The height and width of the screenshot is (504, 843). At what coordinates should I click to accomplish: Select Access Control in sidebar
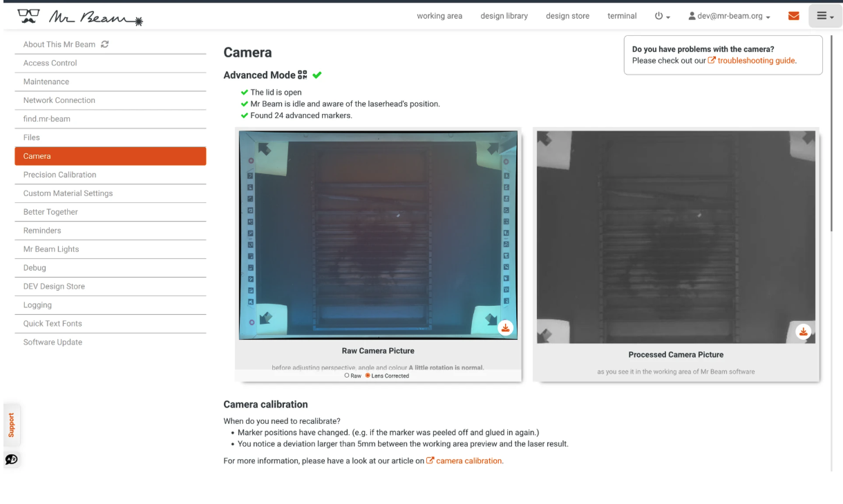click(x=111, y=63)
